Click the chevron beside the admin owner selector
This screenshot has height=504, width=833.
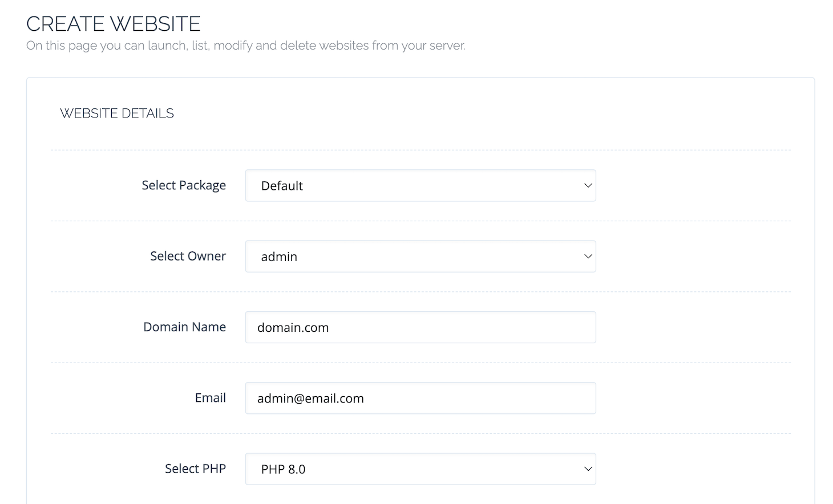point(588,257)
